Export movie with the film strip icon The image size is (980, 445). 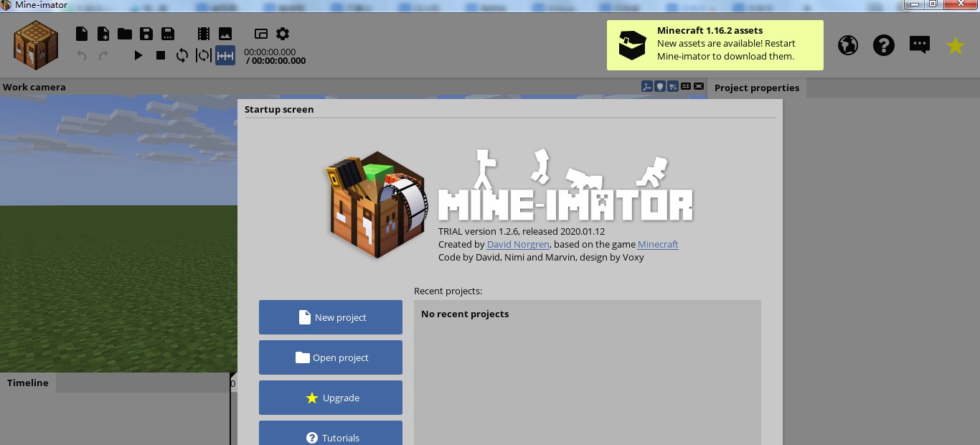pyautogui.click(x=204, y=34)
